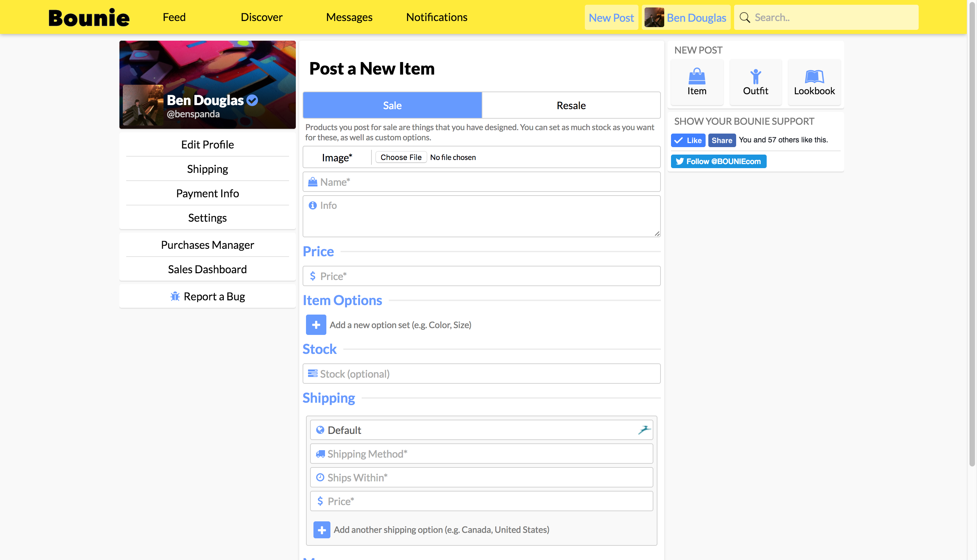Viewport: 977px width, 560px height.
Task: Select the Sale tab
Action: 392,105
